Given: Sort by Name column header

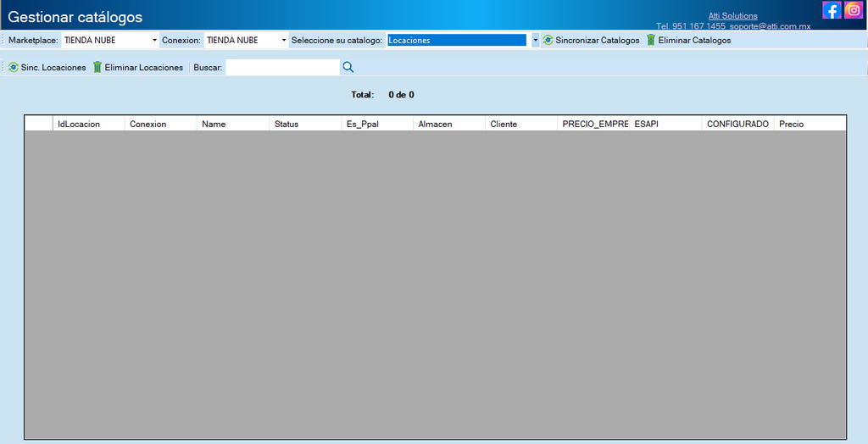Looking at the screenshot, I should pos(233,124).
